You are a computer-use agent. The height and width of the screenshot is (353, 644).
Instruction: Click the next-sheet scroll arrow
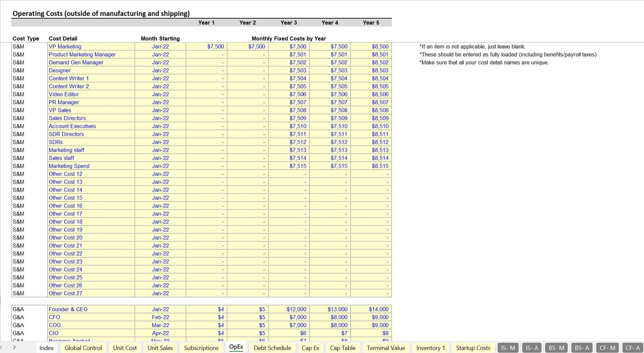click(14, 347)
